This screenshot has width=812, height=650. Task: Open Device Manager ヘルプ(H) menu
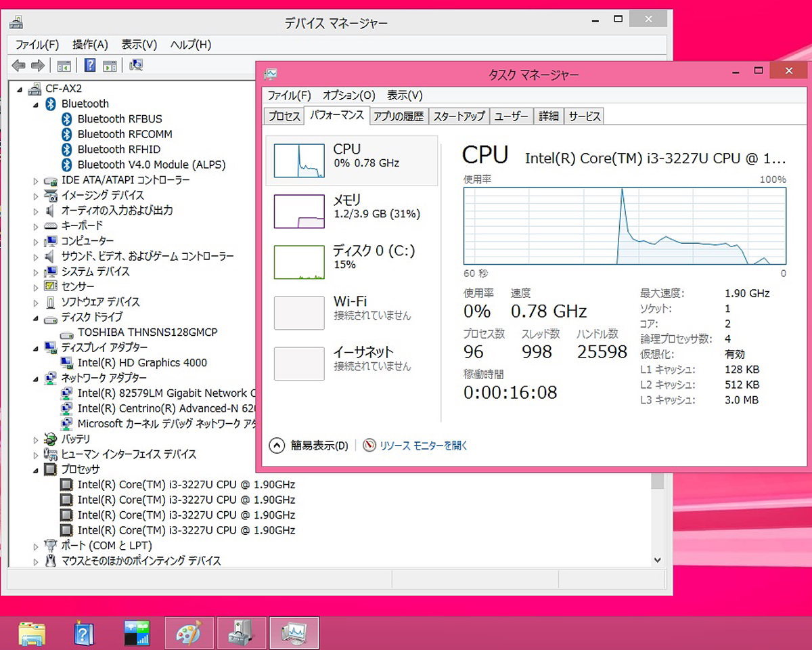191,45
